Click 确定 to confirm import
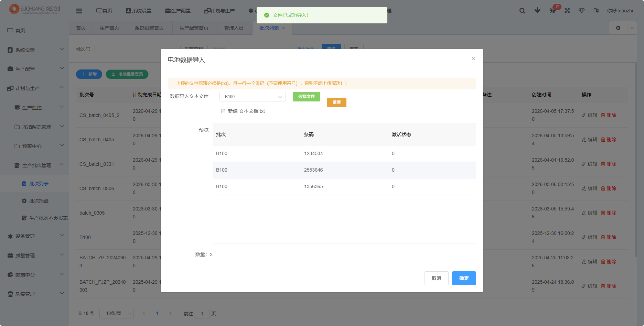Image resolution: width=644 pixels, height=326 pixels. (464, 278)
